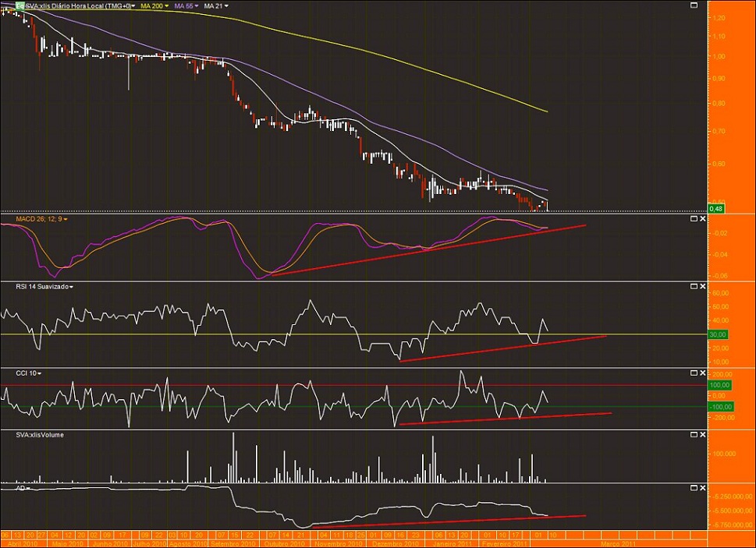The height and width of the screenshot is (548, 756).
Task: Select Julho 2010 on the time axis
Action: click(x=150, y=543)
